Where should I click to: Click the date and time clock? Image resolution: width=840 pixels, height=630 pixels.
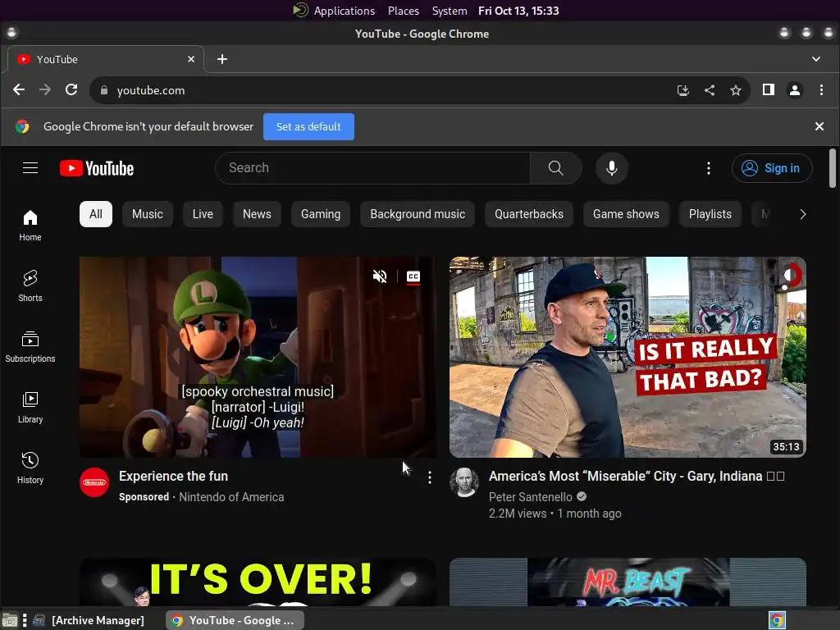(518, 11)
